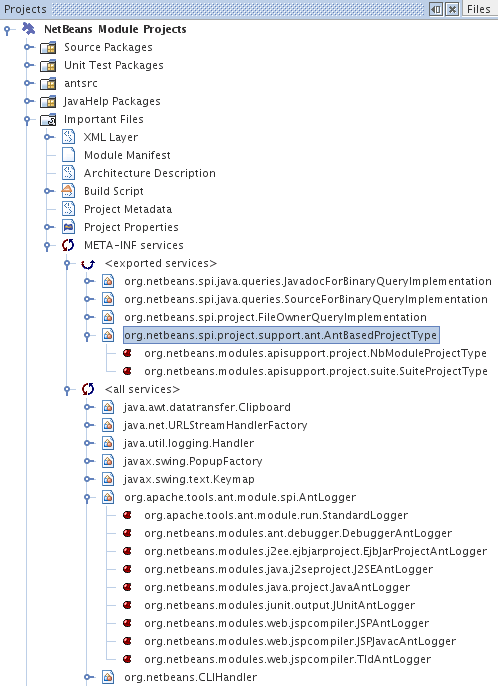Select javax.swing.PopupFactory in the tree

[193, 461]
